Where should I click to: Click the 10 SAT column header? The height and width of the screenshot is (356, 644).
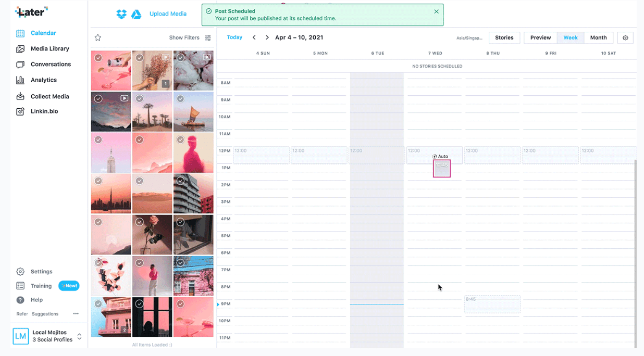609,54
